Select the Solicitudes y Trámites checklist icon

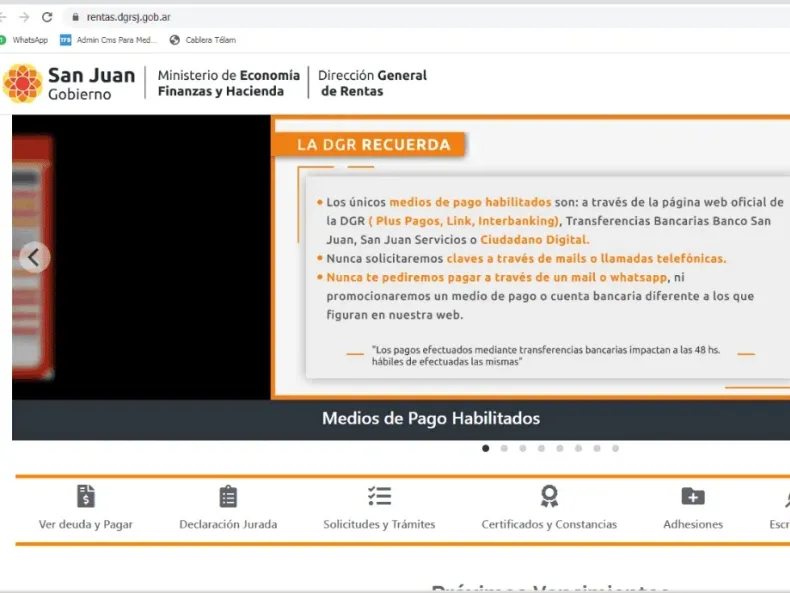pos(379,496)
